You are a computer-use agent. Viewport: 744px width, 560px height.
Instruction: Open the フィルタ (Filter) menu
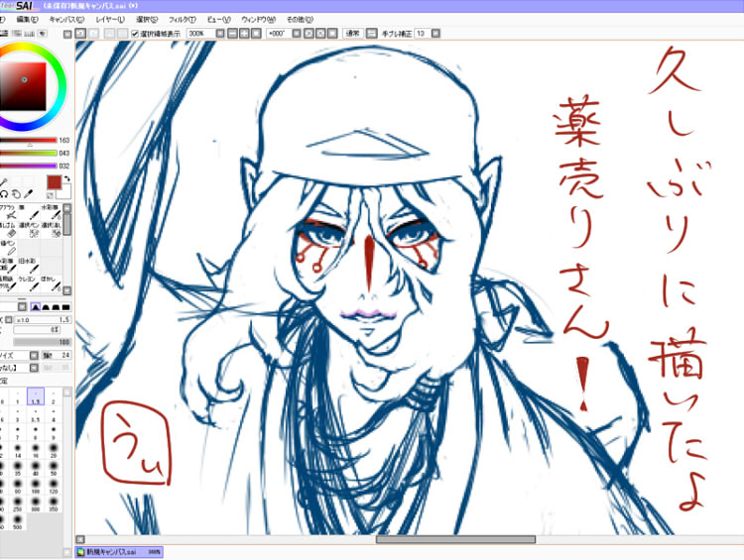click(183, 20)
